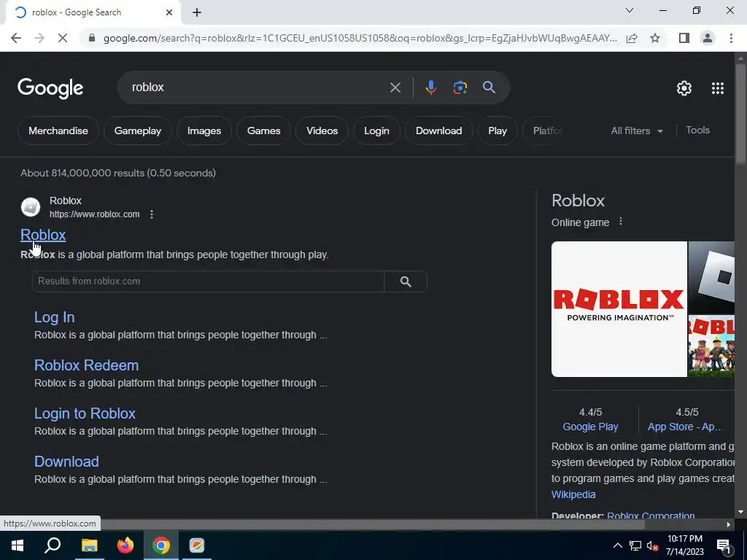
Task: Open the Roblox Corporation developer link
Action: (651, 516)
